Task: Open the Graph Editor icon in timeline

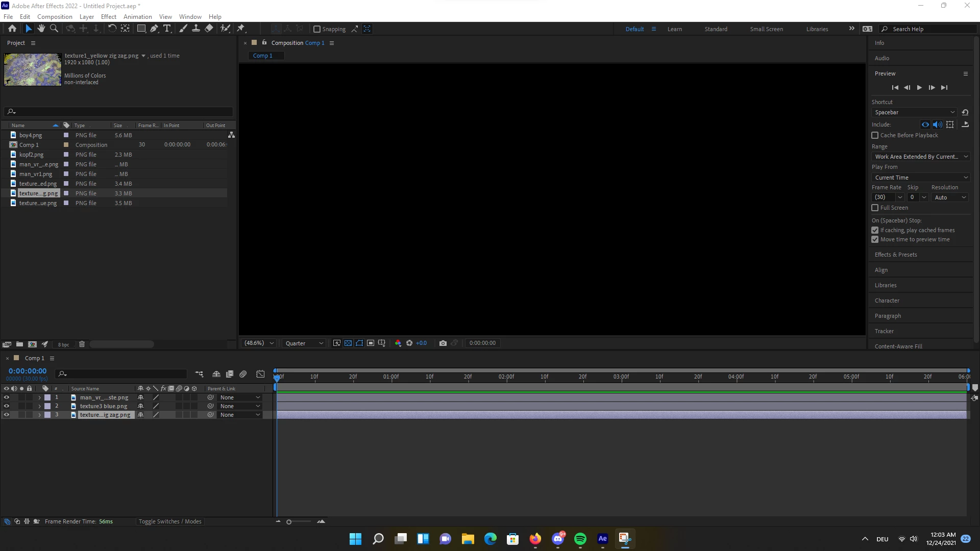Action: [x=260, y=374]
